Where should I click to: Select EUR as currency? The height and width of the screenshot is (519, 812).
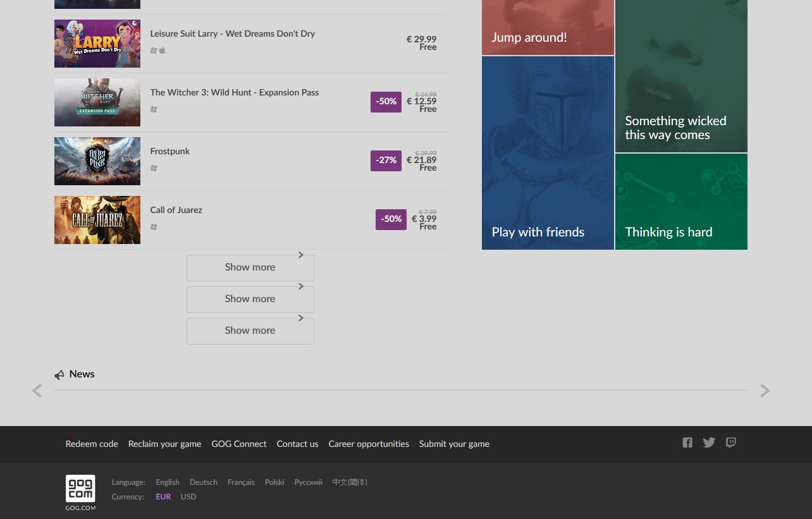click(163, 497)
